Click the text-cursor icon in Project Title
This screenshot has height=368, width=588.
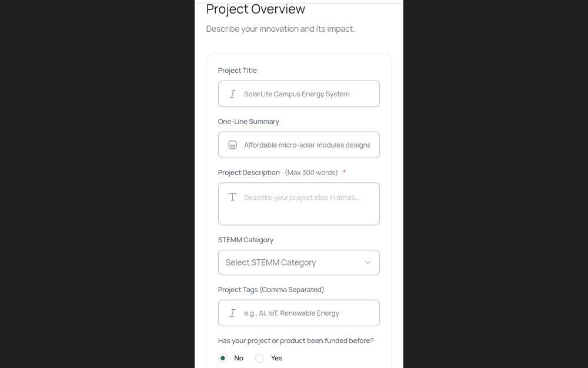(x=232, y=94)
